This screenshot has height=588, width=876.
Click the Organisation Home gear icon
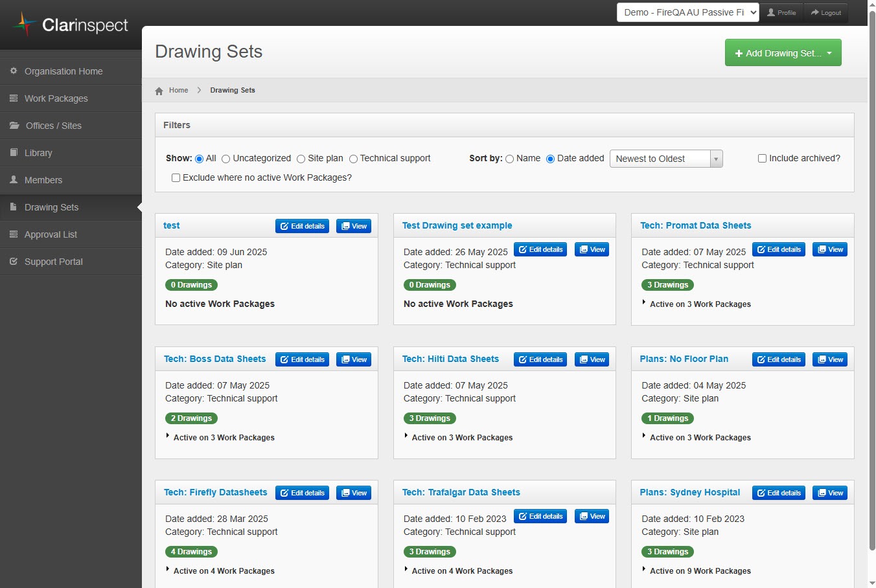point(14,71)
